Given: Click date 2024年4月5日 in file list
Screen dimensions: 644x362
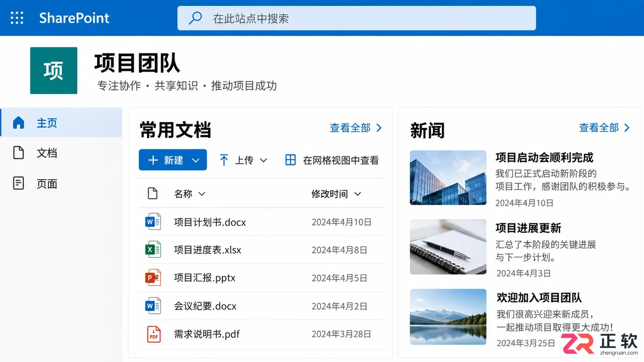Looking at the screenshot, I should (x=339, y=278).
